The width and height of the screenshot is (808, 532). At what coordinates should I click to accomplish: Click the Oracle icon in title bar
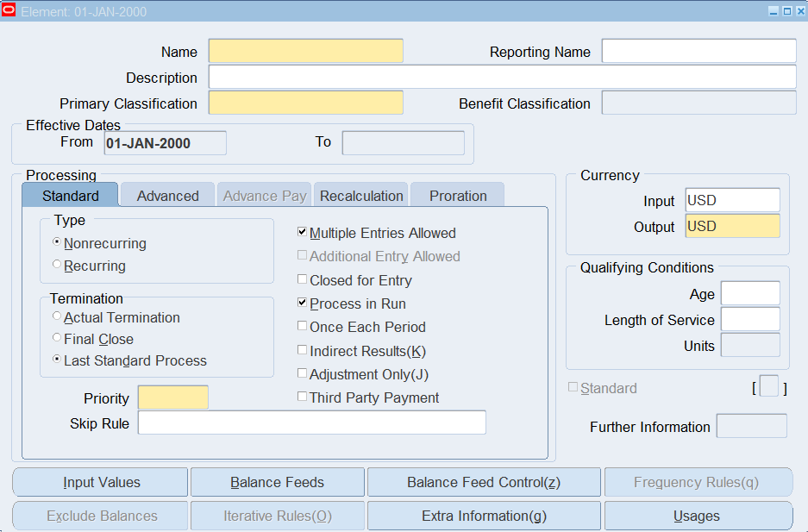[x=9, y=11]
